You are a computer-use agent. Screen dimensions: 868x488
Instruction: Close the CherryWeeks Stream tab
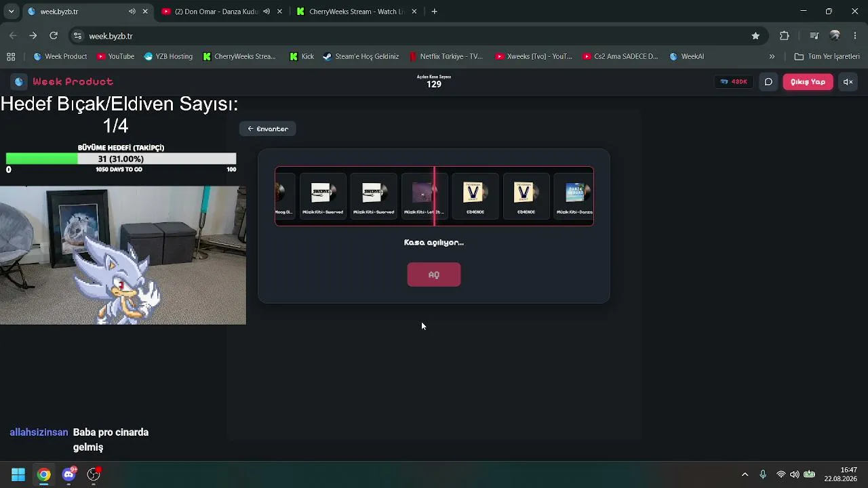coord(414,12)
